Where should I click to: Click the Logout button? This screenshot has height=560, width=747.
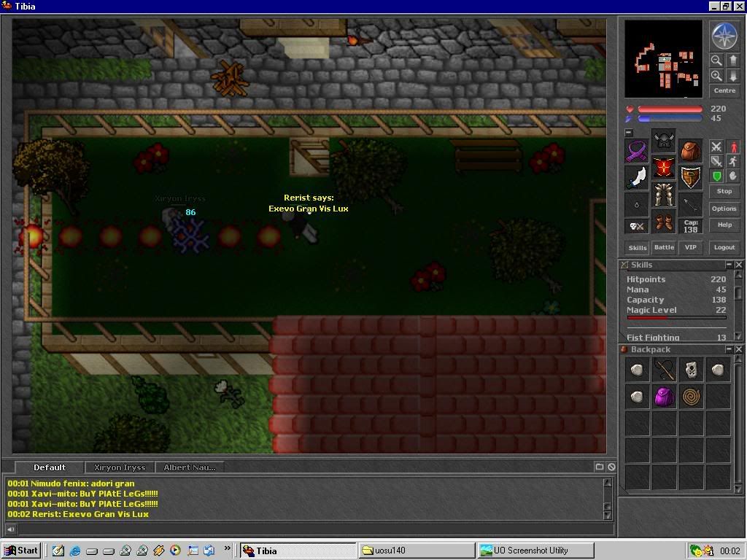click(724, 247)
